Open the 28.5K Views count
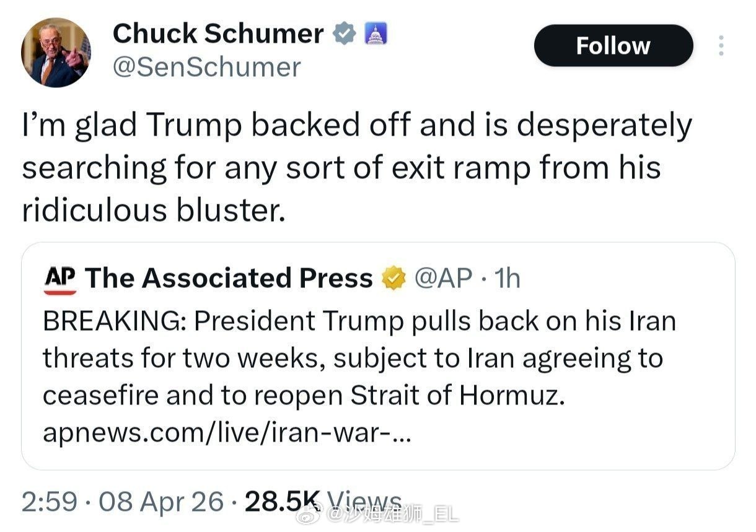Viewport: 756px width, 532px height. (322, 502)
